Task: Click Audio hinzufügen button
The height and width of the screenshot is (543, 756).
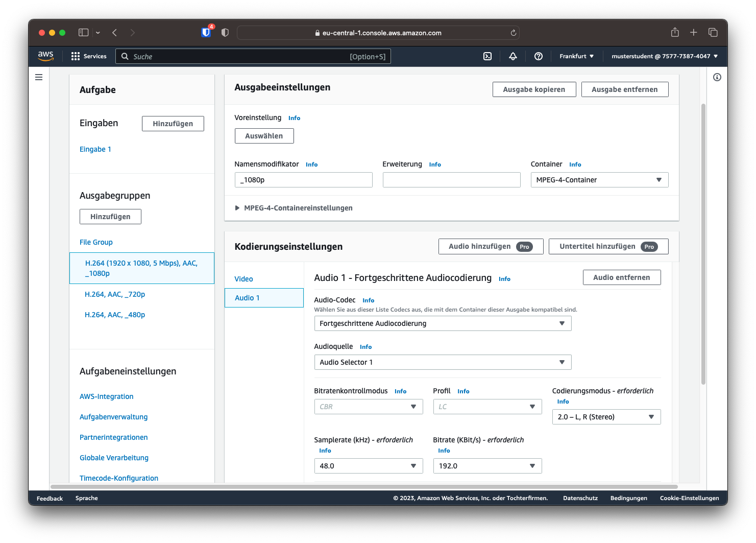Action: 491,246
